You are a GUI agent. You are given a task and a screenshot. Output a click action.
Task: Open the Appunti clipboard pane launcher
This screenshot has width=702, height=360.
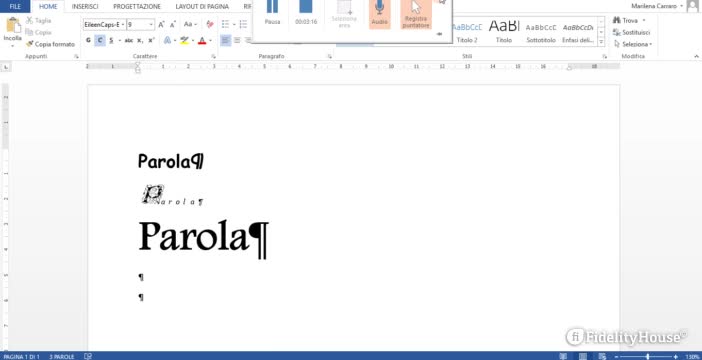(x=77, y=56)
